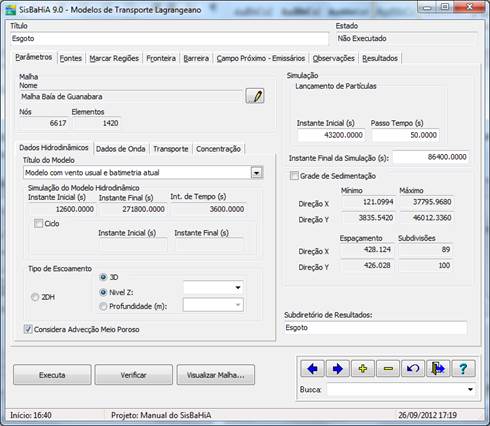Click the Visualizar Malha... button

pyautogui.click(x=216, y=375)
